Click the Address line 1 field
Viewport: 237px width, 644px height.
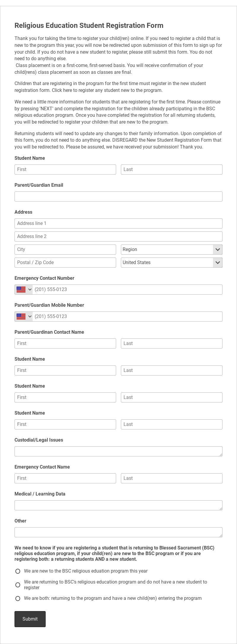tap(118, 223)
